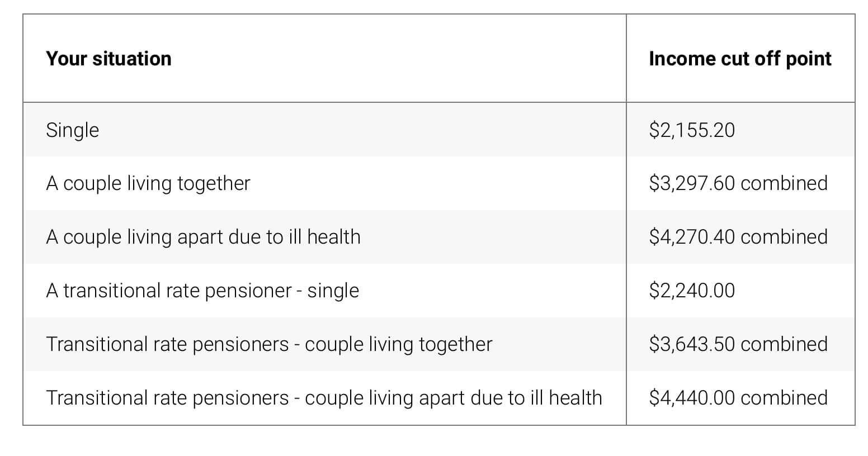Click the $3,297.60 combined value
The width and height of the screenshot is (868, 456).
click(x=738, y=183)
